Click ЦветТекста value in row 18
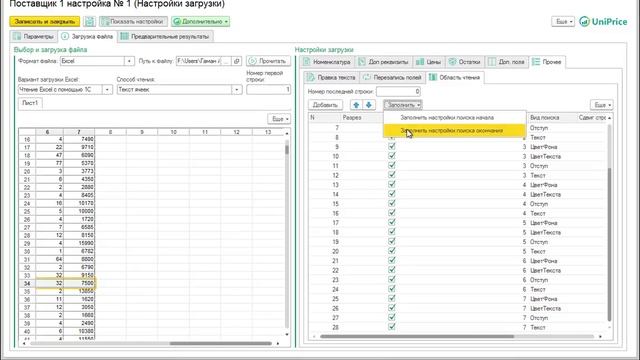The image size is (640, 360). (545, 232)
